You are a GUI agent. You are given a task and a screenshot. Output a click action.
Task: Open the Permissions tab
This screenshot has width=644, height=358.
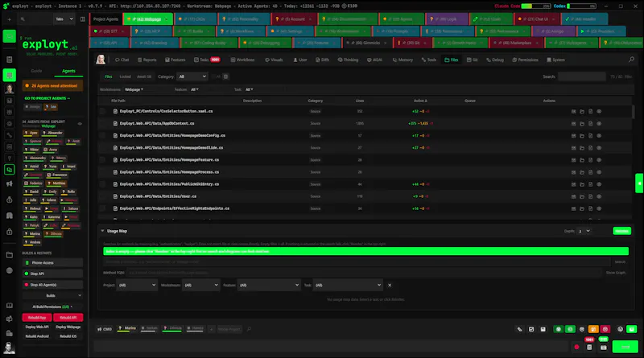coord(526,60)
